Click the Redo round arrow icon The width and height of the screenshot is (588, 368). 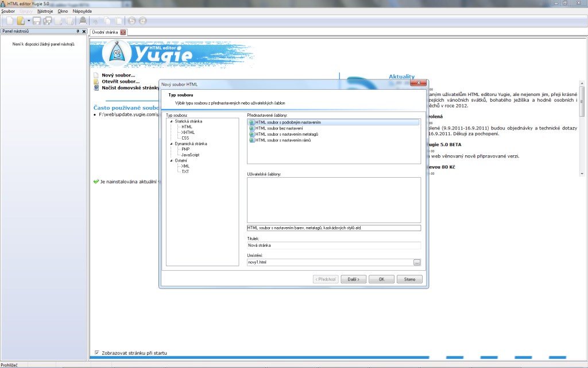point(142,21)
